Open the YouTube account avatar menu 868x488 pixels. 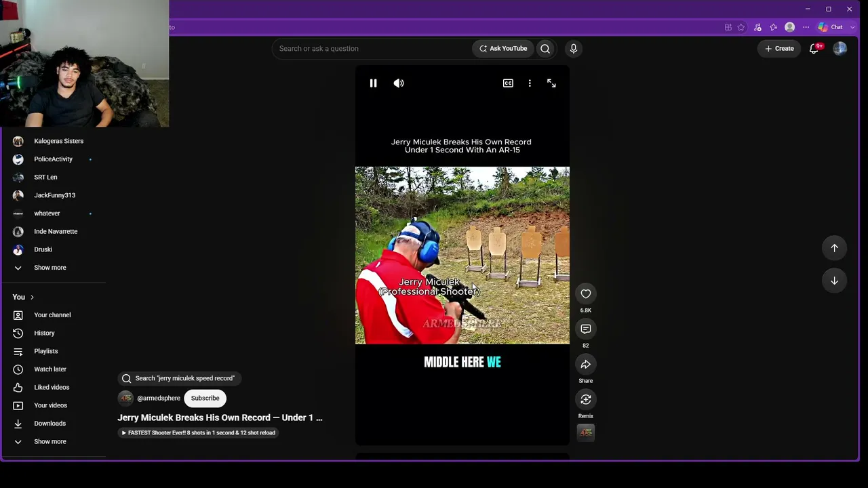(840, 48)
